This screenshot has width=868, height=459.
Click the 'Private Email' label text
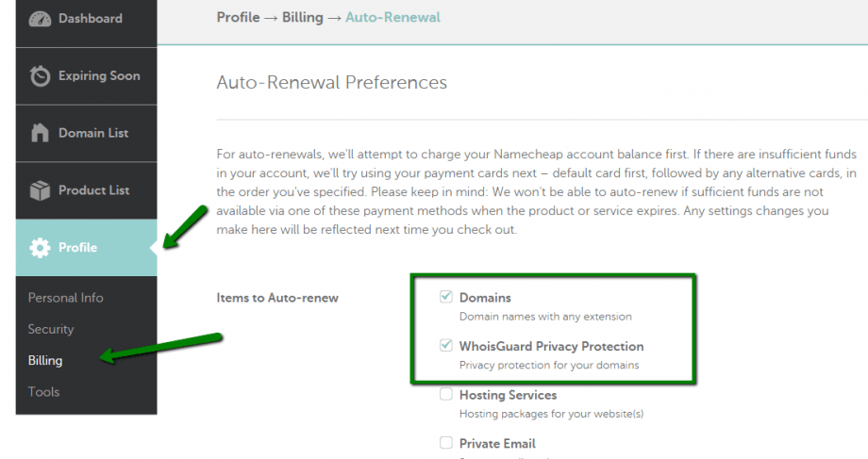497,443
